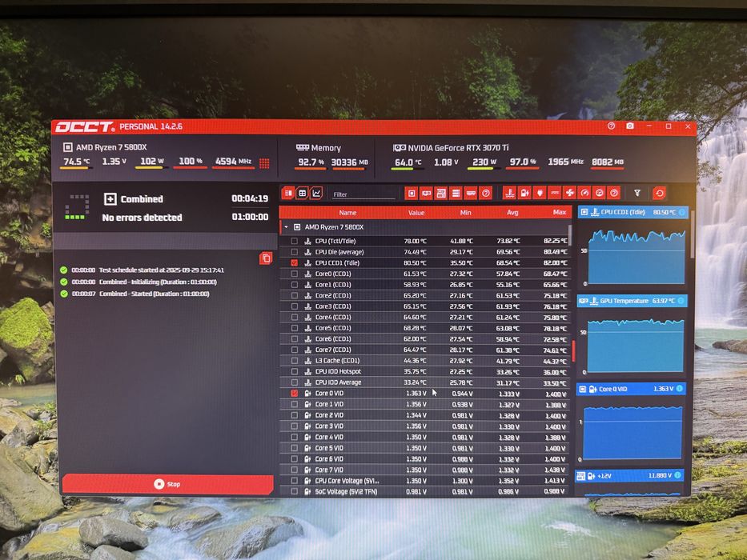The height and width of the screenshot is (560, 747).
Task: Open info icon on CPU CCD1 graph
Action: [681, 212]
